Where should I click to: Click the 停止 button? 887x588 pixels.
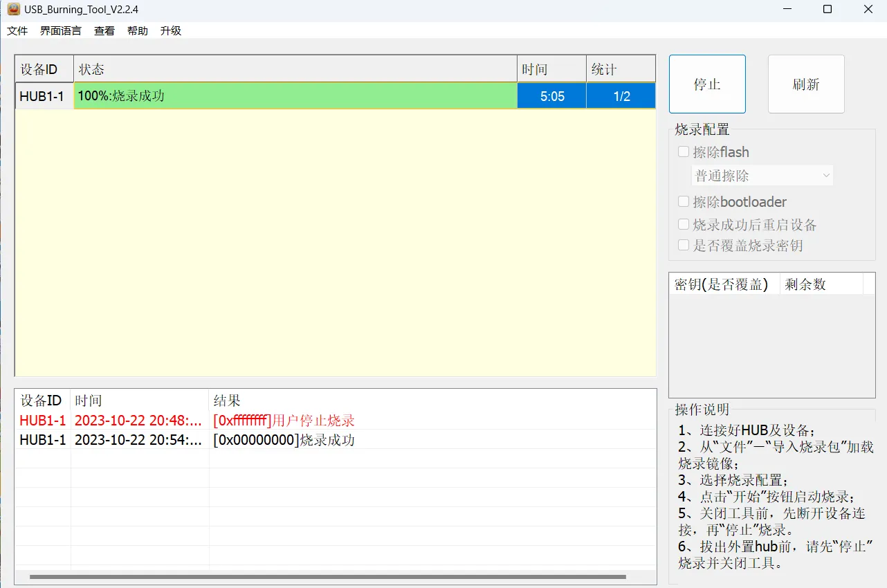point(707,84)
